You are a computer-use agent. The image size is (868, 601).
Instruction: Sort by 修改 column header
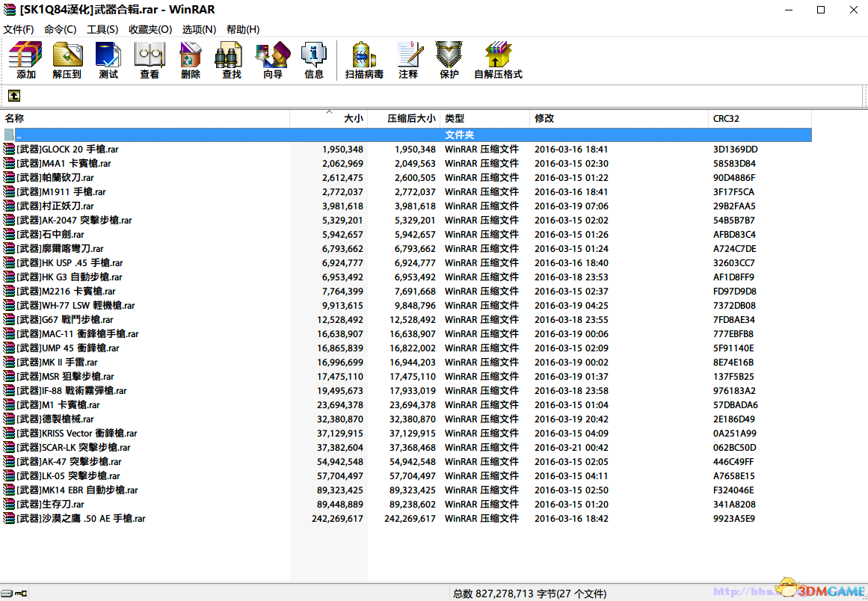point(619,118)
